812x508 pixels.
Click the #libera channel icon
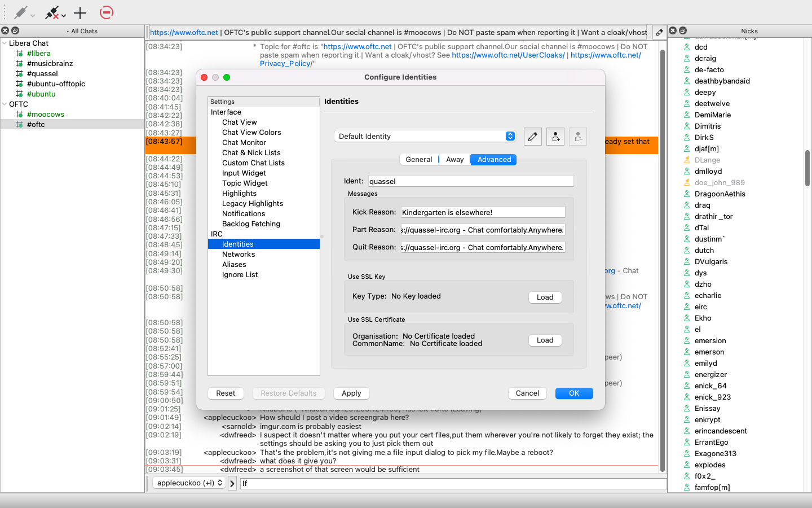click(x=19, y=53)
